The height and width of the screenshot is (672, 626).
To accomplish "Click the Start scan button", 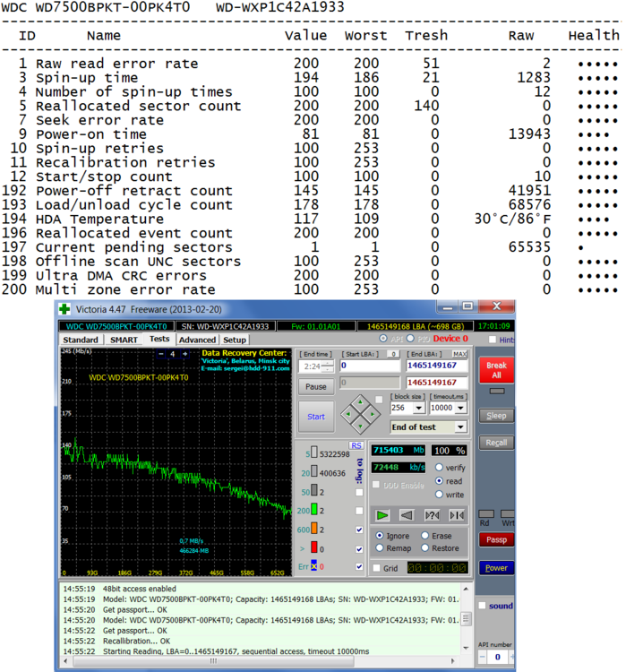I will click(316, 417).
